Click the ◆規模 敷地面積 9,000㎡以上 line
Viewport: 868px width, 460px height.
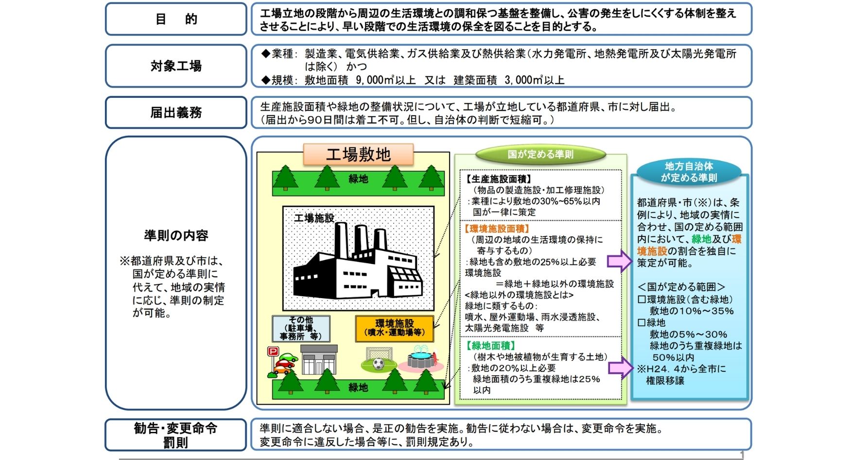[x=413, y=80]
